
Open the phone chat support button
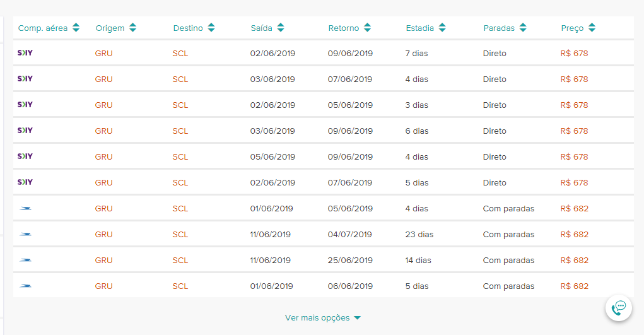(619, 307)
